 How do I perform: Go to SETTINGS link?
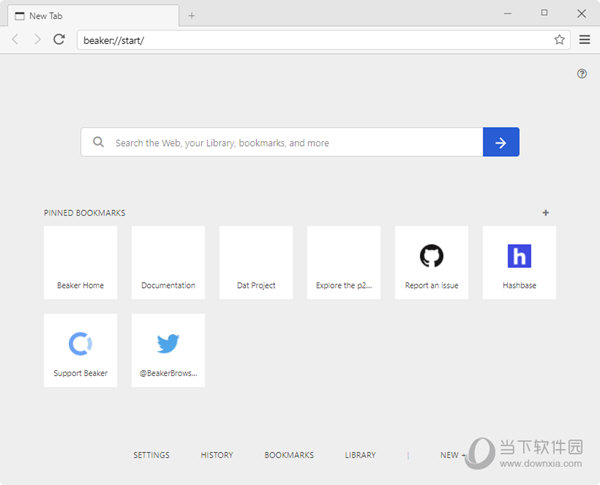pos(151,455)
